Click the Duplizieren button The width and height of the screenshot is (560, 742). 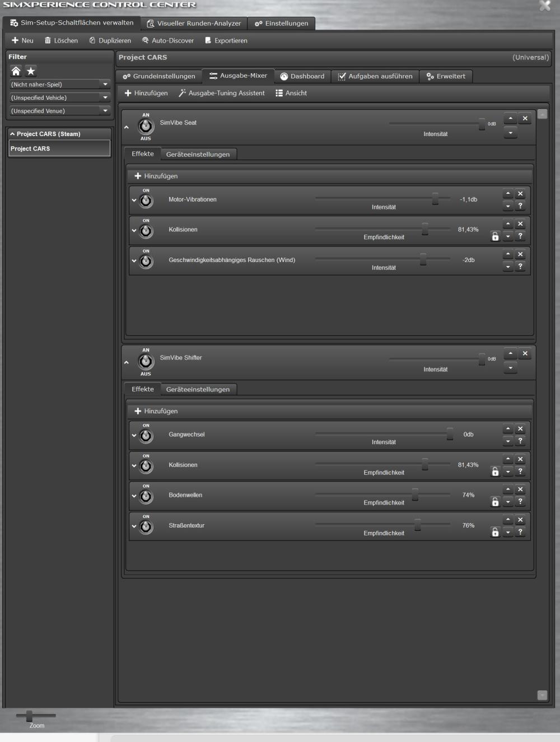coord(110,40)
